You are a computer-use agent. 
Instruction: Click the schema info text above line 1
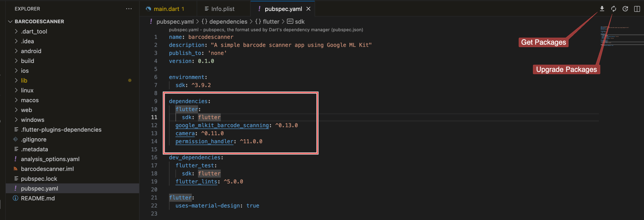(266, 30)
